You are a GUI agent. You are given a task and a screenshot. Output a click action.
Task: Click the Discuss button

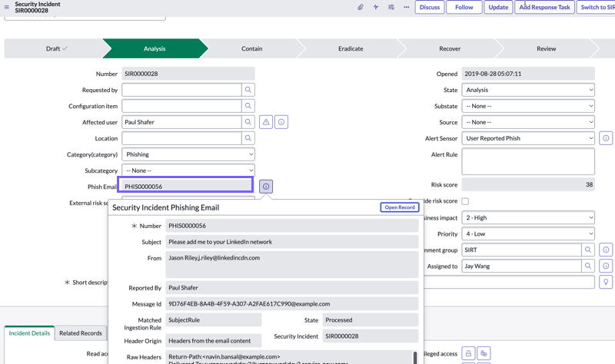point(430,7)
